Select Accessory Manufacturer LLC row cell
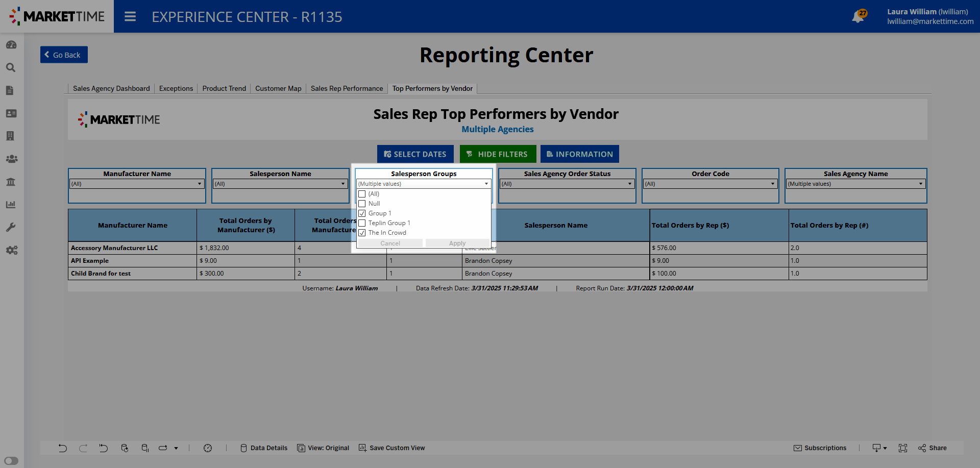 click(x=132, y=248)
